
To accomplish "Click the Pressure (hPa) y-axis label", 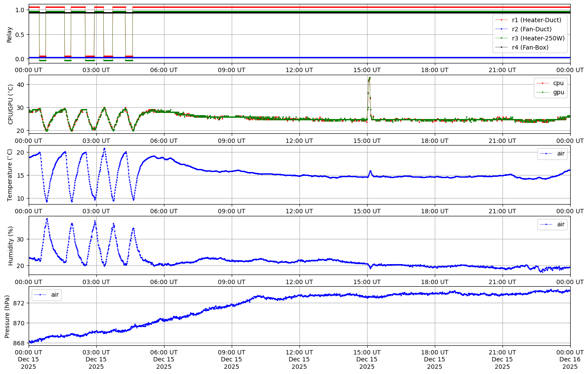I will [x=7, y=316].
